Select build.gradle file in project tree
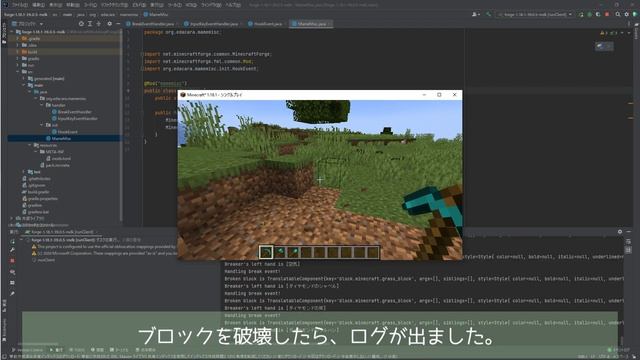 [x=36, y=192]
